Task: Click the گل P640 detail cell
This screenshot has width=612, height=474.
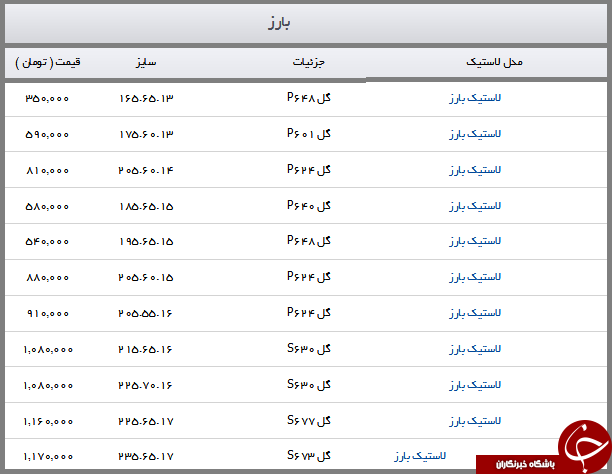Action: [309, 205]
